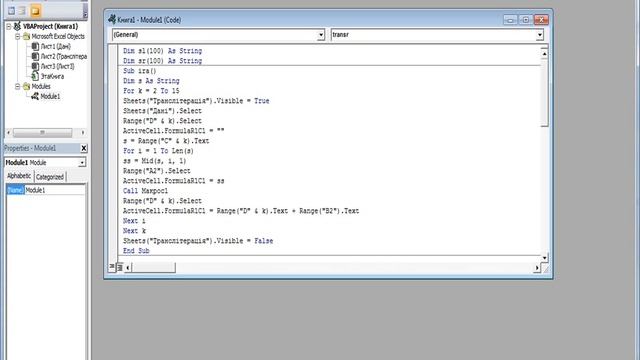Viewport: 640px width, 360px height.
Task: Click the code window VBA icon in title bar
Action: (x=112, y=19)
